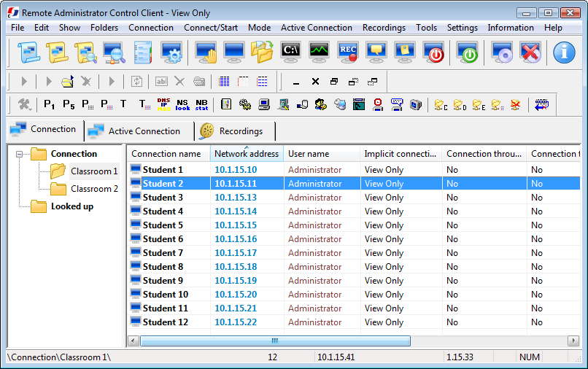588x369 pixels.
Task: Click the User name column header
Action: (x=322, y=154)
